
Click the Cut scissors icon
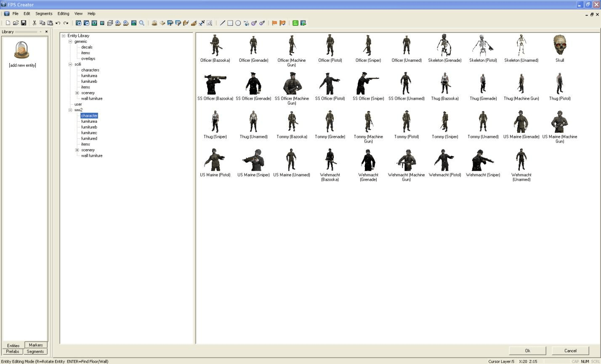tap(34, 23)
